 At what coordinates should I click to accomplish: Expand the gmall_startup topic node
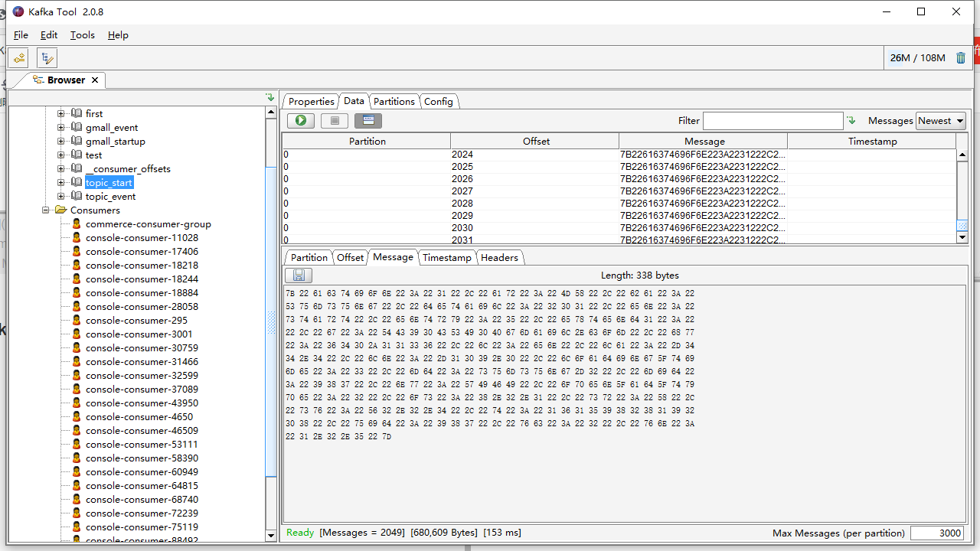(61, 141)
